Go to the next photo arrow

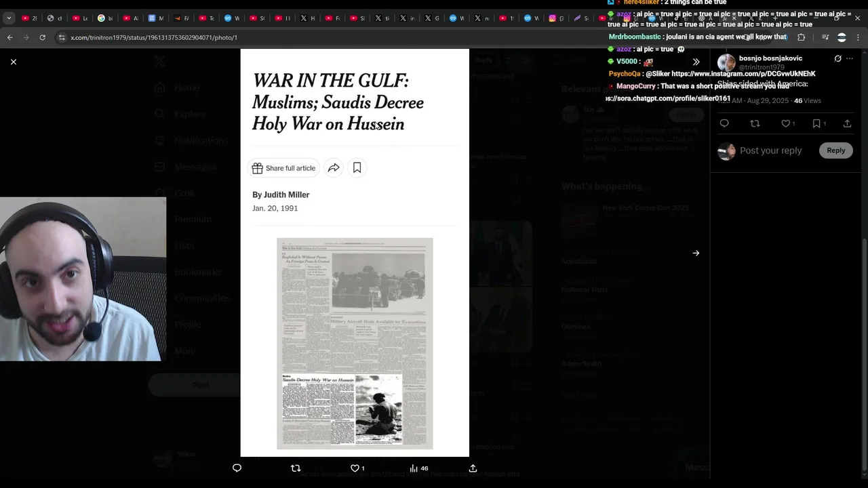696,253
